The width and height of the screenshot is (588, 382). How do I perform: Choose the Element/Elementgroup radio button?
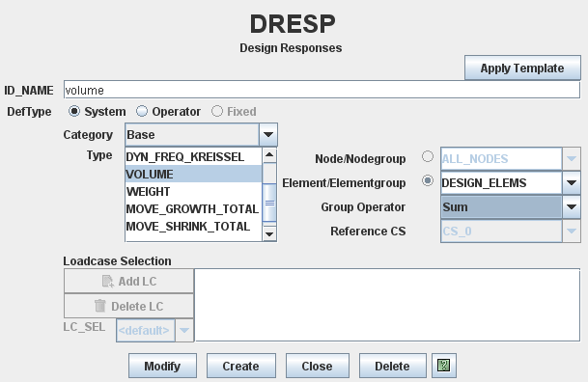428,181
